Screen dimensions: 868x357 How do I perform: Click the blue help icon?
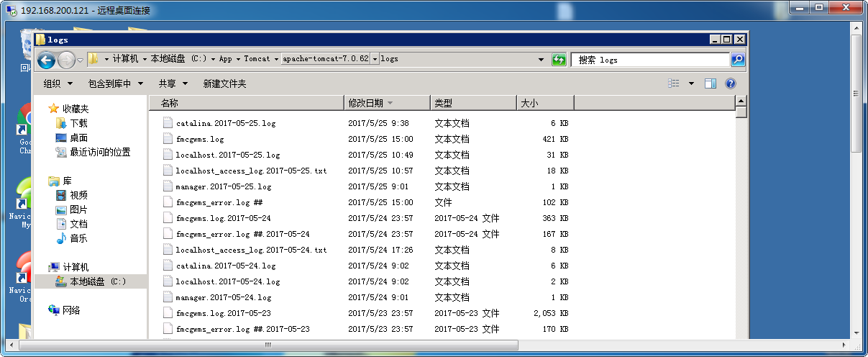click(731, 83)
